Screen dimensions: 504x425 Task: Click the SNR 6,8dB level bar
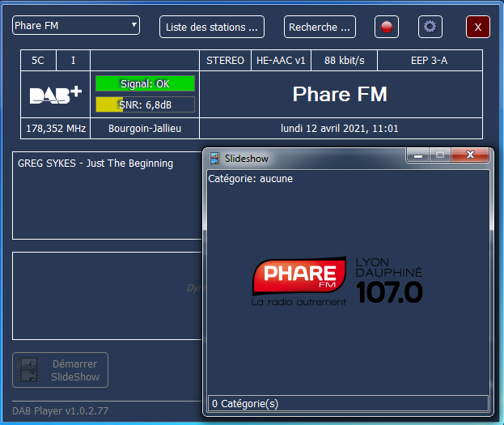pyautogui.click(x=145, y=104)
